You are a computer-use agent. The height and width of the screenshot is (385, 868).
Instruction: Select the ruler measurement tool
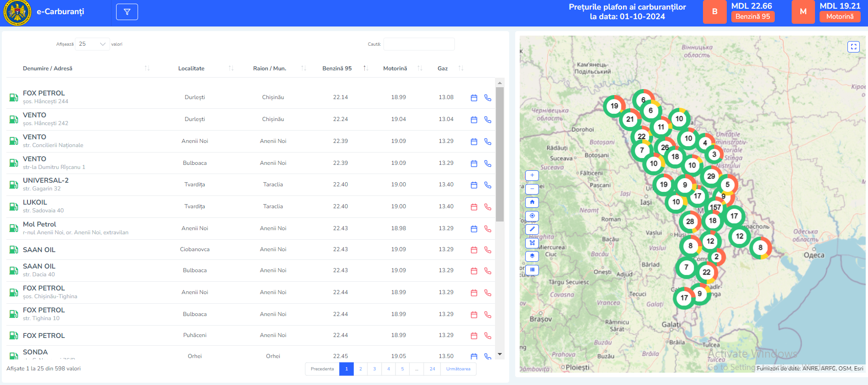point(532,229)
